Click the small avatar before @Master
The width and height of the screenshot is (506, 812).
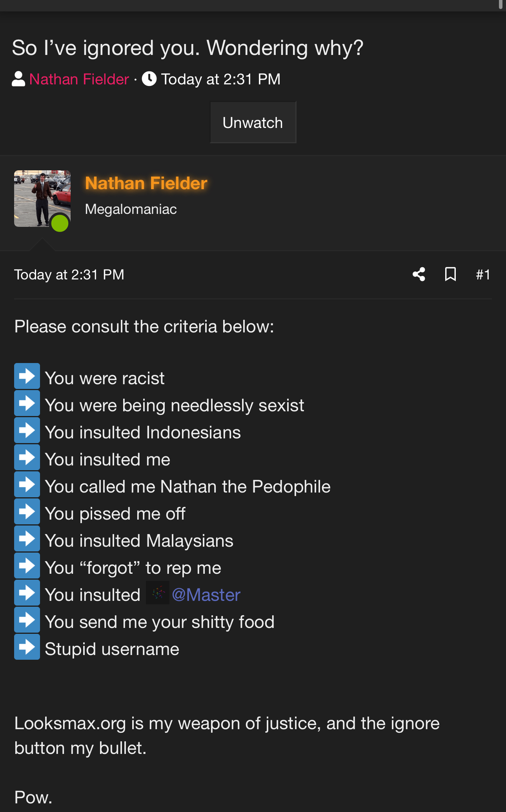(x=158, y=593)
